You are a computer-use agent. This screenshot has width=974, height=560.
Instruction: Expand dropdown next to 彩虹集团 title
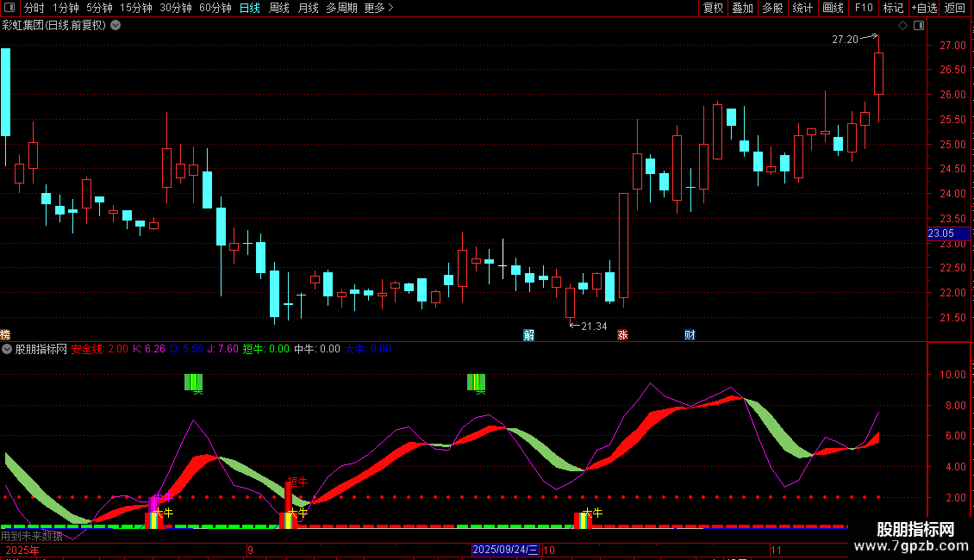(x=116, y=26)
